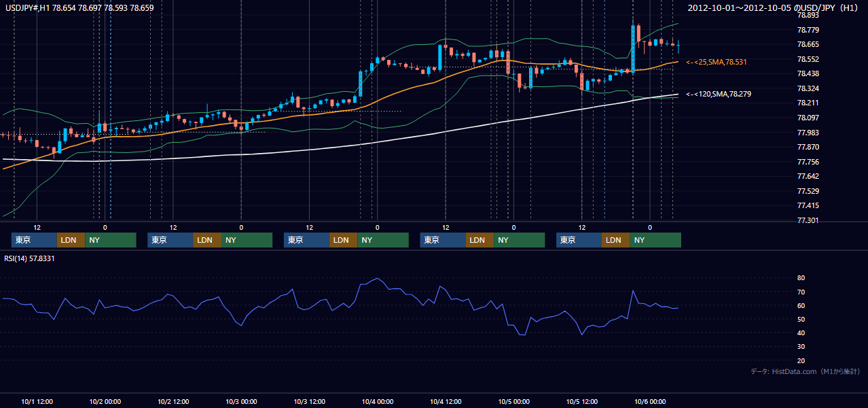Click price axis label 77.529

click(808, 191)
